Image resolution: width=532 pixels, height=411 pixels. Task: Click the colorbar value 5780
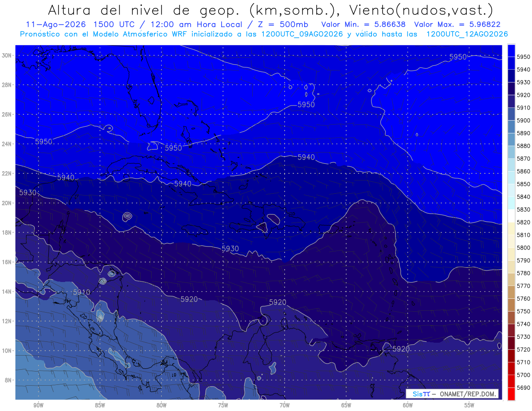tap(524, 273)
